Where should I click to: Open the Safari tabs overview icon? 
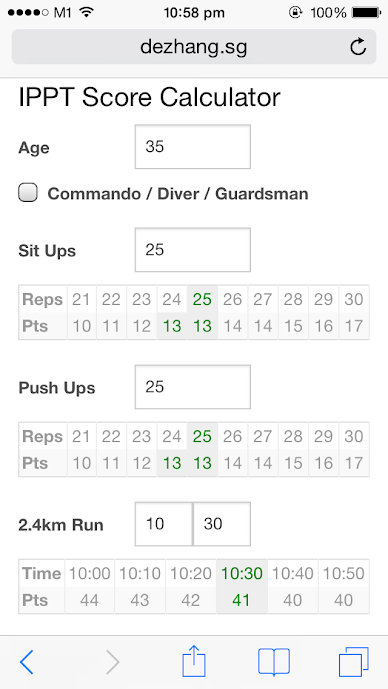[354, 662]
